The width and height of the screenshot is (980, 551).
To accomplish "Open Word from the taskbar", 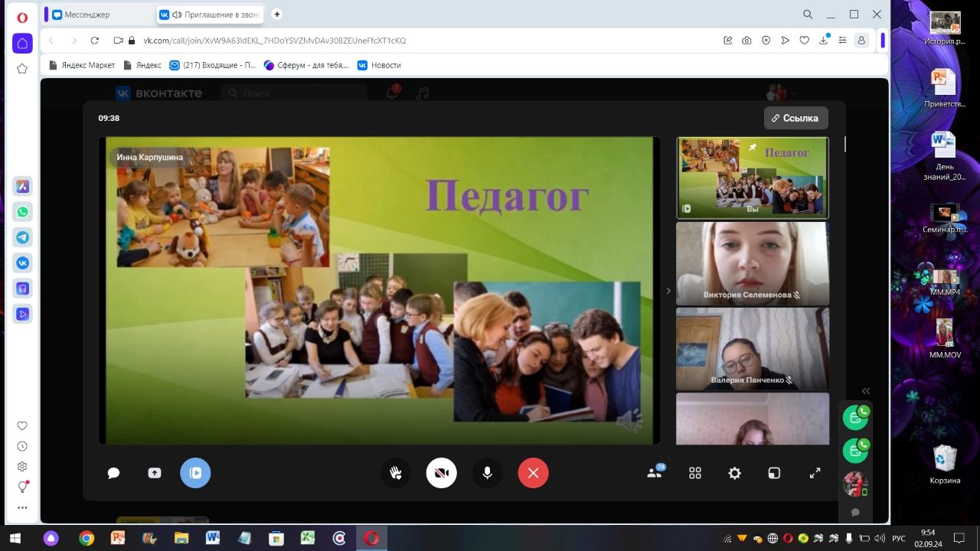I will 213,538.
